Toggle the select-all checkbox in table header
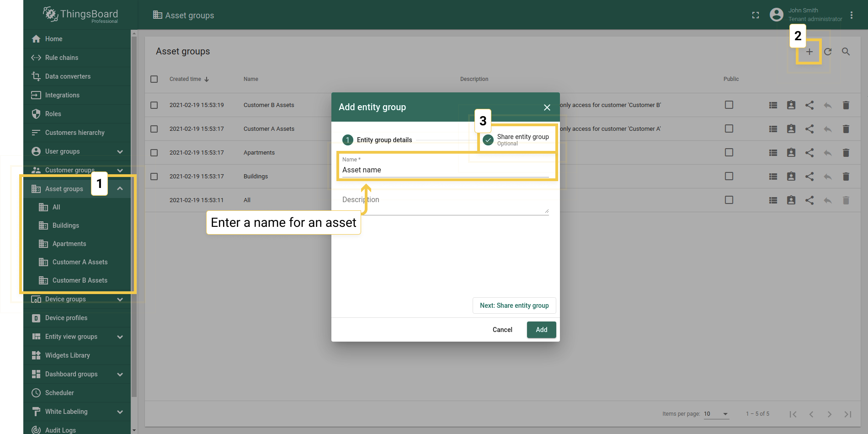This screenshot has width=868, height=434. click(154, 79)
